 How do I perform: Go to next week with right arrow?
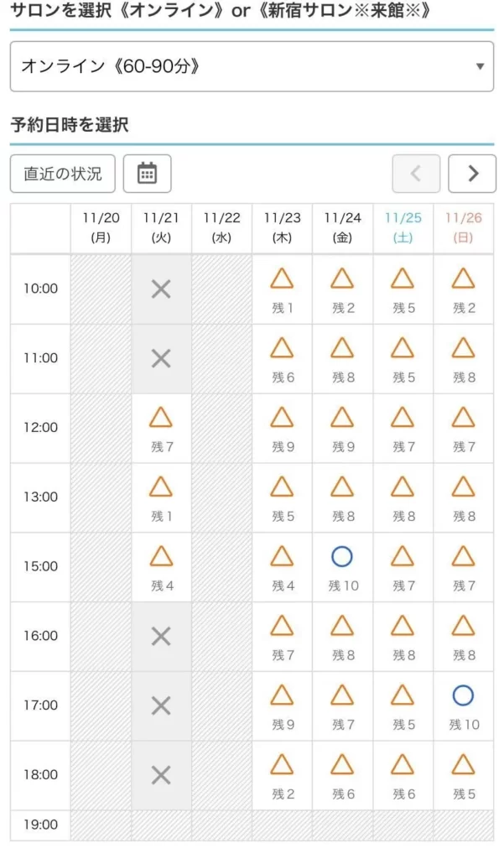[472, 174]
